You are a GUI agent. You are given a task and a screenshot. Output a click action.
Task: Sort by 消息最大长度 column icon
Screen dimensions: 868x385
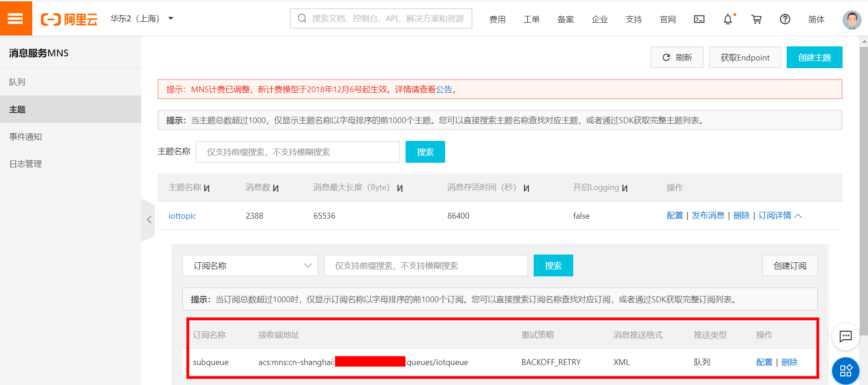click(x=400, y=188)
